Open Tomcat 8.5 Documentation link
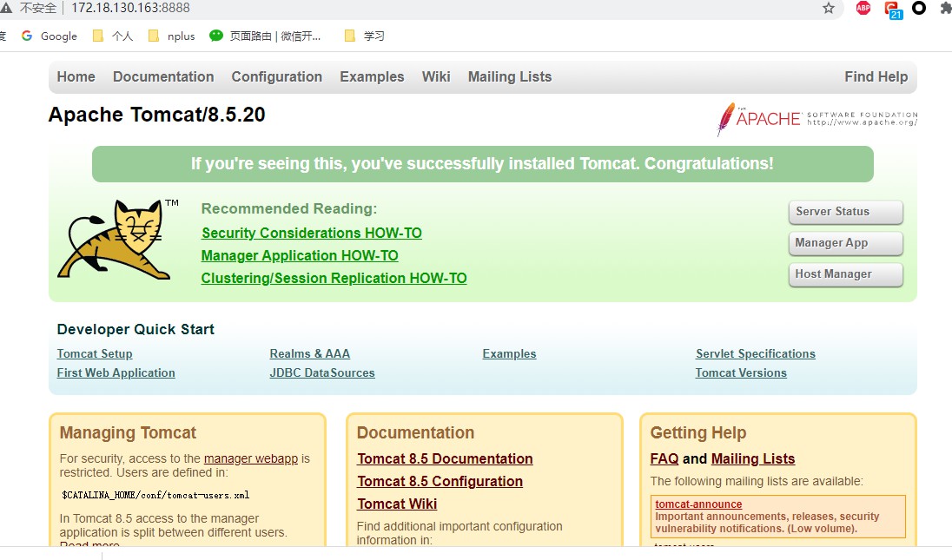Image resolution: width=952 pixels, height=560 pixels. [x=445, y=458]
